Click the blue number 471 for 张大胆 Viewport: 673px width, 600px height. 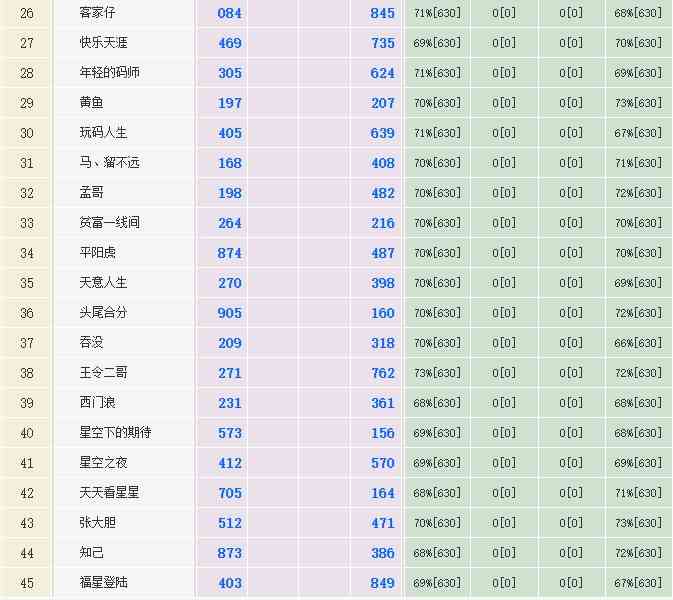click(x=383, y=523)
